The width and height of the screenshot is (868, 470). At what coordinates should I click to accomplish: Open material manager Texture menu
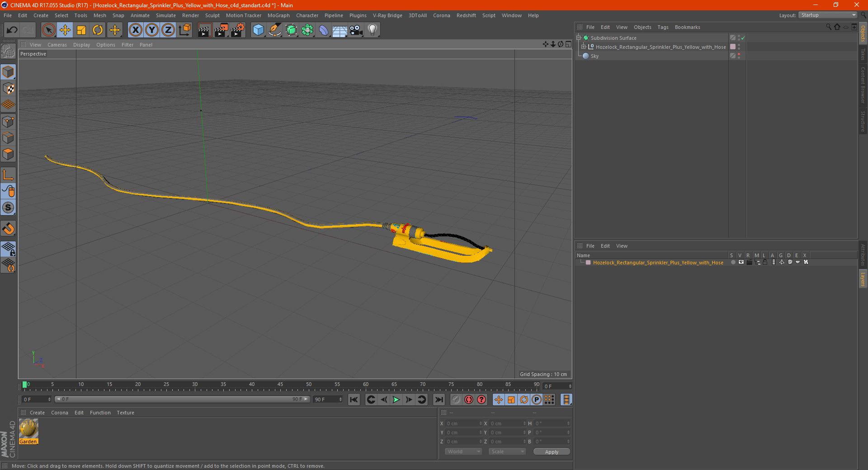(x=125, y=413)
